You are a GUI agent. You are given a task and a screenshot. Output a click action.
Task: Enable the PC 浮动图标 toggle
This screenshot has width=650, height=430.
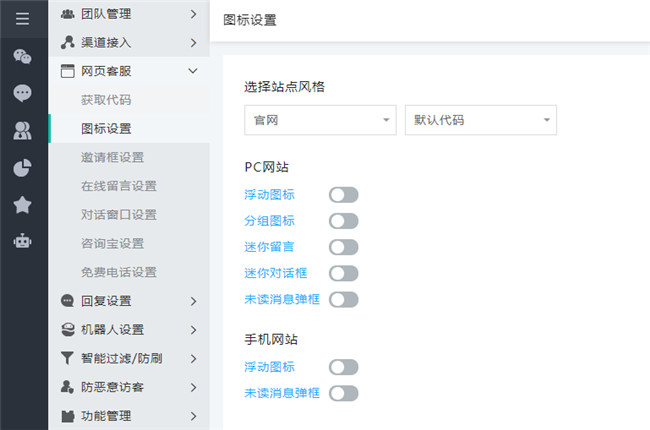click(343, 195)
